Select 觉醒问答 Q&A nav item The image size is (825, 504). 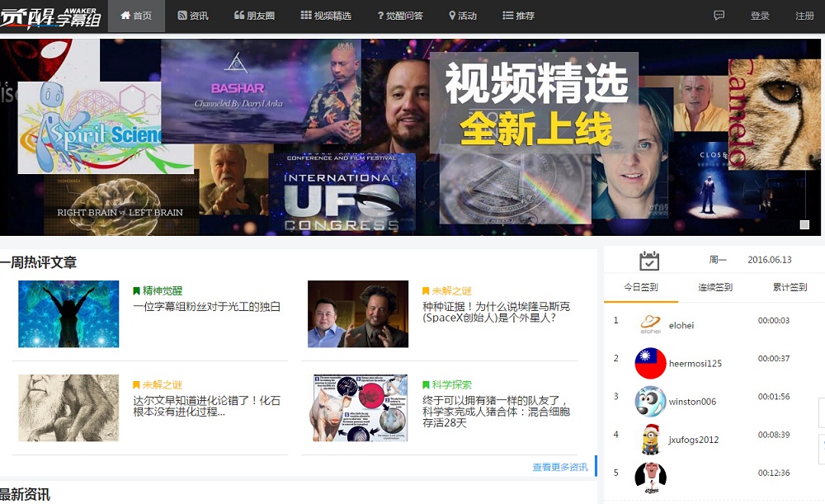[400, 16]
